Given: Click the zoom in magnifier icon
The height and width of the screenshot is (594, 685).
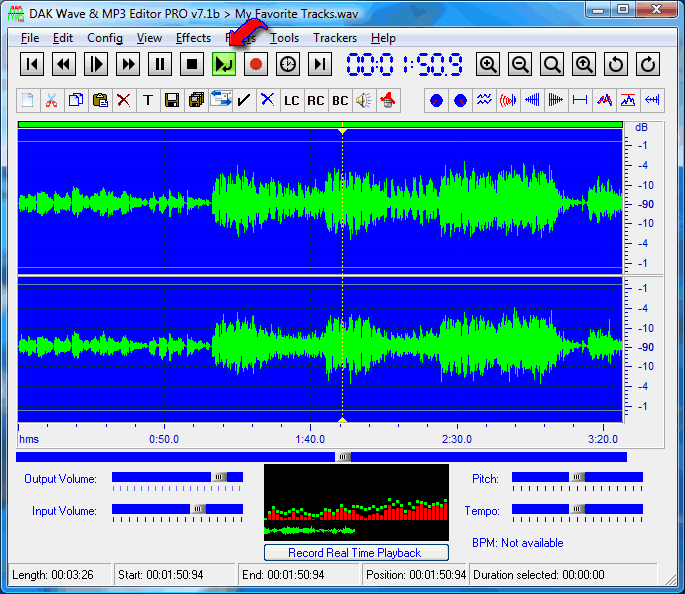Looking at the screenshot, I should tap(488, 64).
